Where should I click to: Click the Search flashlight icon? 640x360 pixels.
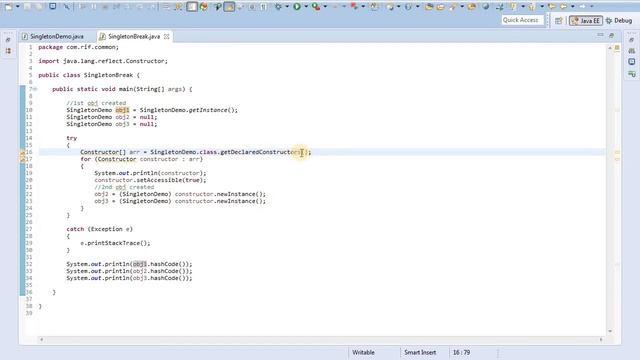tap(453, 7)
